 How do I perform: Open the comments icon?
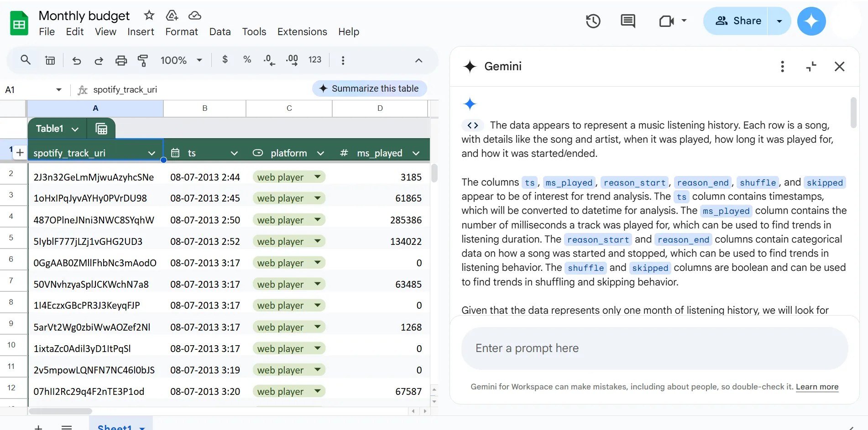(x=628, y=21)
